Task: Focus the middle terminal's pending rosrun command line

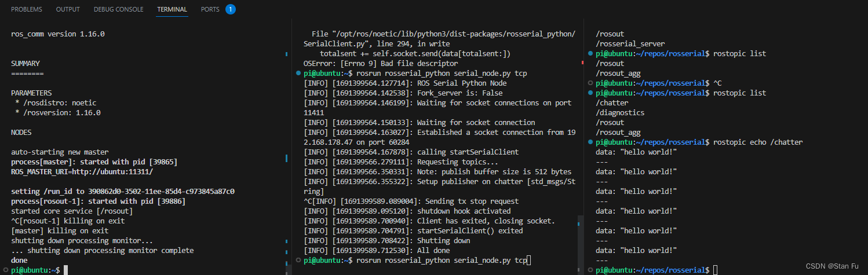Action: click(440, 261)
